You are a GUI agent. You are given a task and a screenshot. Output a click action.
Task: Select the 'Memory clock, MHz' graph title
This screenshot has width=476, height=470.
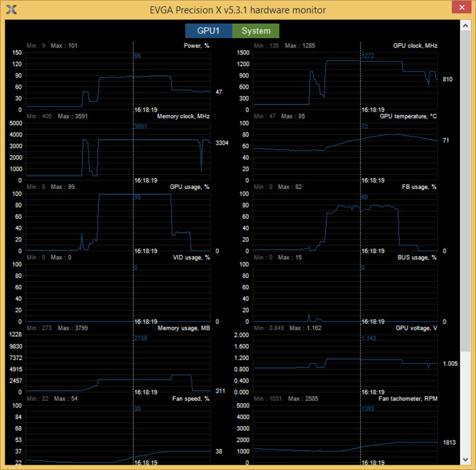click(x=183, y=116)
